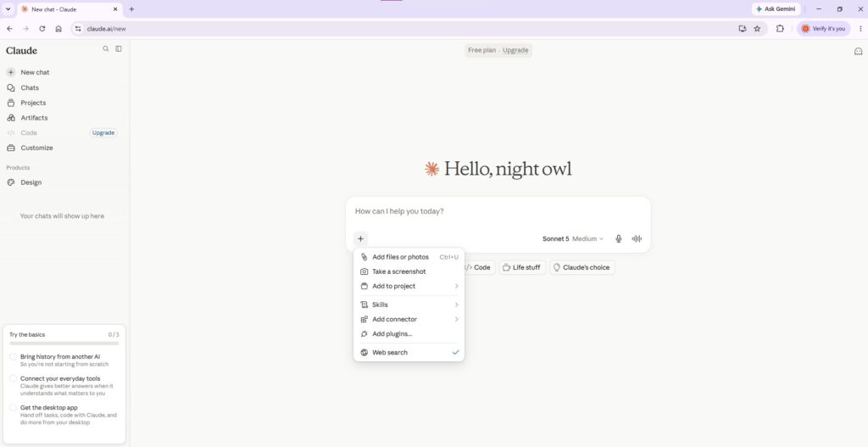
Task: Click the Verify it's you profile button
Action: point(823,29)
